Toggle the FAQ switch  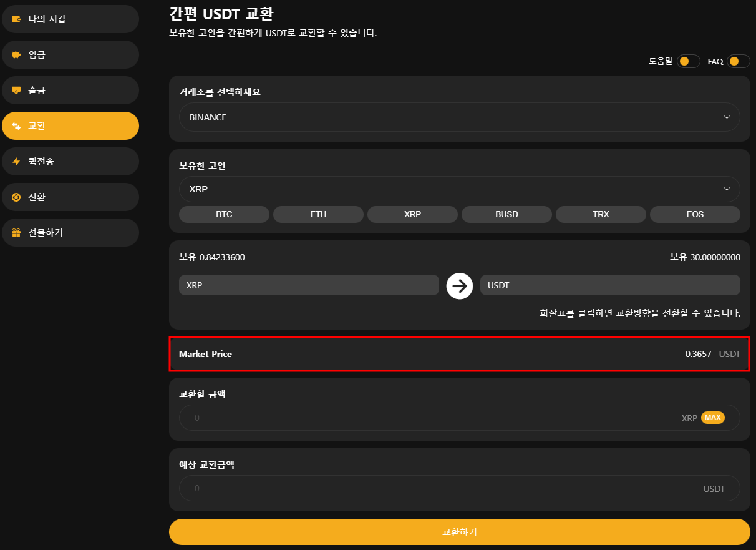(x=738, y=61)
